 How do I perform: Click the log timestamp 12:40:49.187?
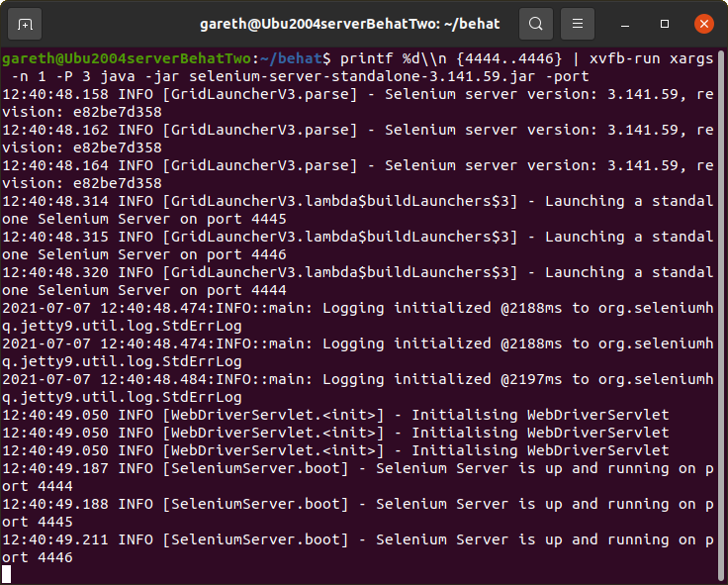(55, 468)
